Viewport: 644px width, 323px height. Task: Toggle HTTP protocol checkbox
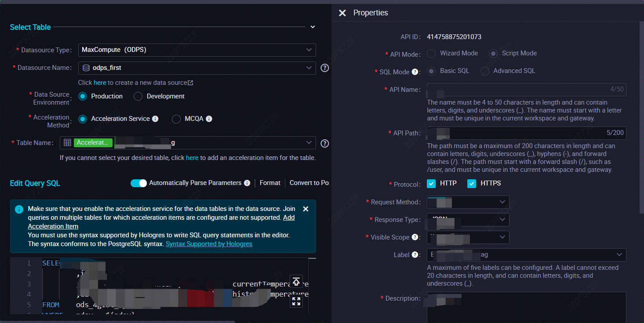coord(432,183)
